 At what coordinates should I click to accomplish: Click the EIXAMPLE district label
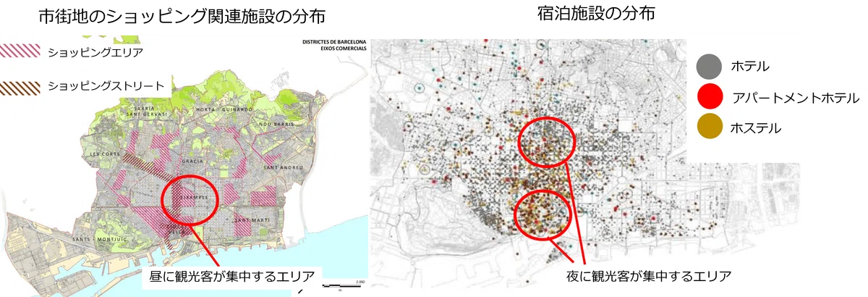(x=194, y=197)
